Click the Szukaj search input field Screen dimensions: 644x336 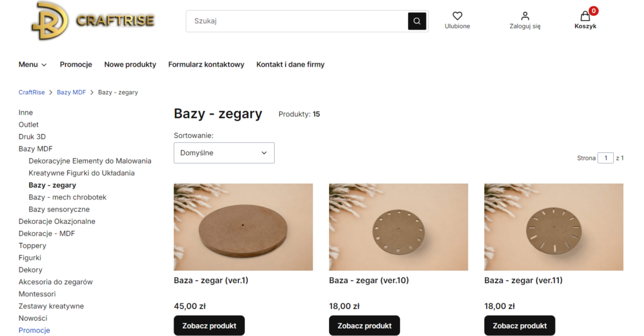296,21
